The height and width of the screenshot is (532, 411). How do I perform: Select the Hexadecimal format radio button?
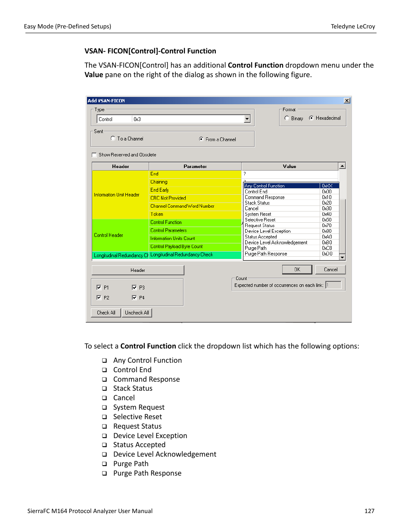[311, 118]
